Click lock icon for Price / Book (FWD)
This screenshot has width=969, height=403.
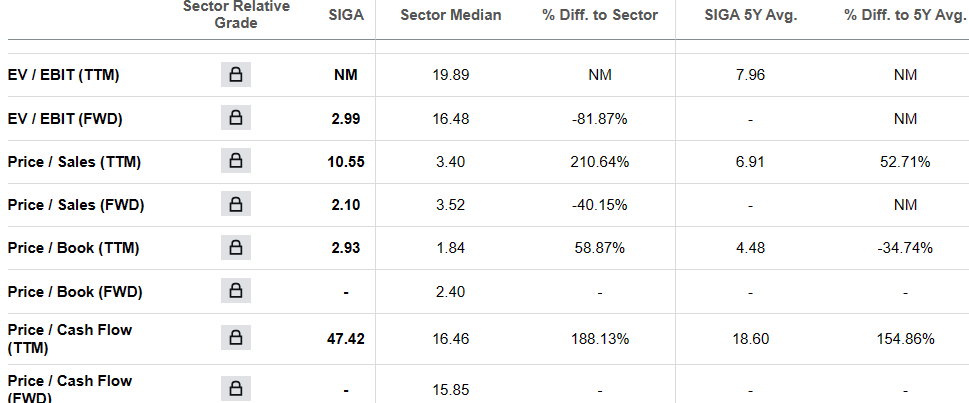pos(236,292)
